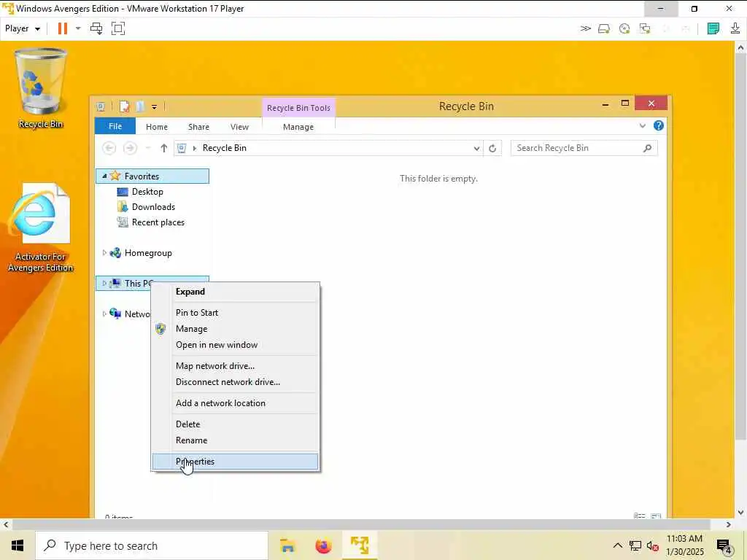Choose Open in new window
The height and width of the screenshot is (560, 747).
[235, 345]
